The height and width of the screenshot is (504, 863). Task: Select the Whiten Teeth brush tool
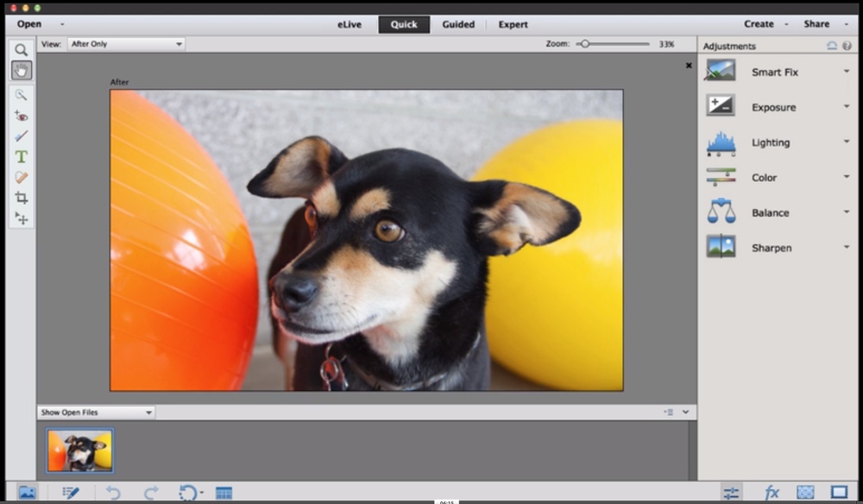(x=22, y=135)
